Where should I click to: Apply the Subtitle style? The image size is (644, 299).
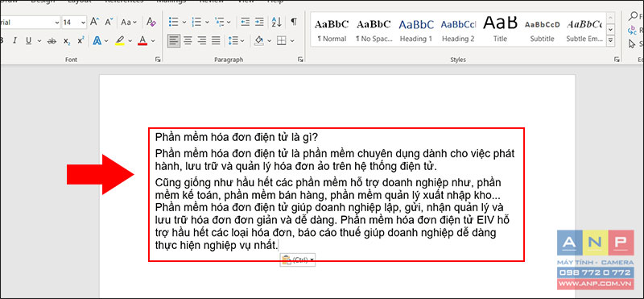[542, 30]
